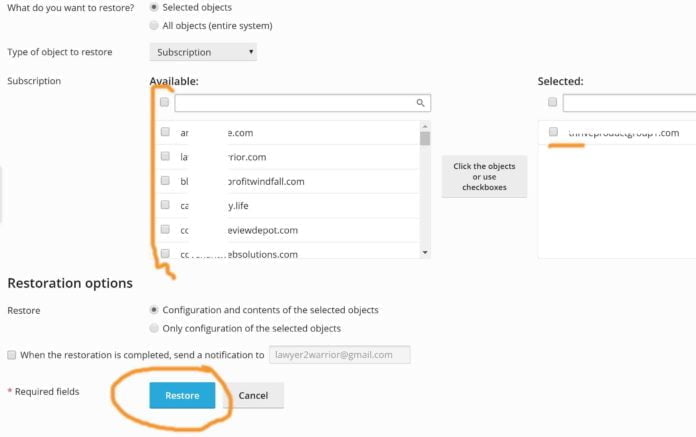Check the box for profitwindfall.com subscription
The image size is (696, 437).
(165, 180)
